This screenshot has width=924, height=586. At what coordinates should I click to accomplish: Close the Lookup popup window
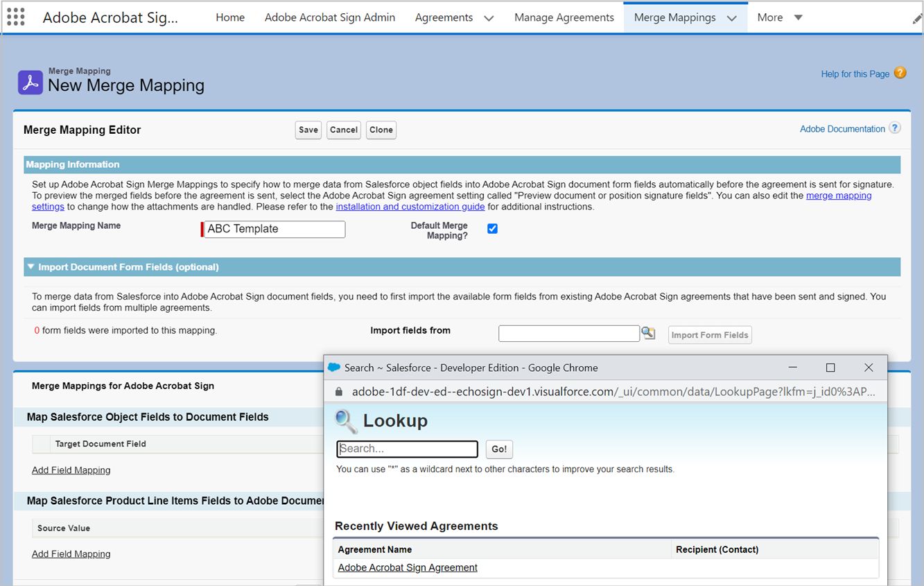click(869, 368)
